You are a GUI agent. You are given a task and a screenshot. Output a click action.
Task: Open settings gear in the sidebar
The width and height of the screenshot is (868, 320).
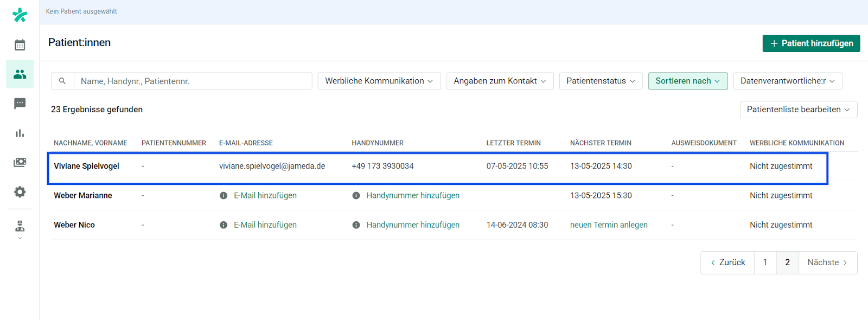tap(20, 191)
